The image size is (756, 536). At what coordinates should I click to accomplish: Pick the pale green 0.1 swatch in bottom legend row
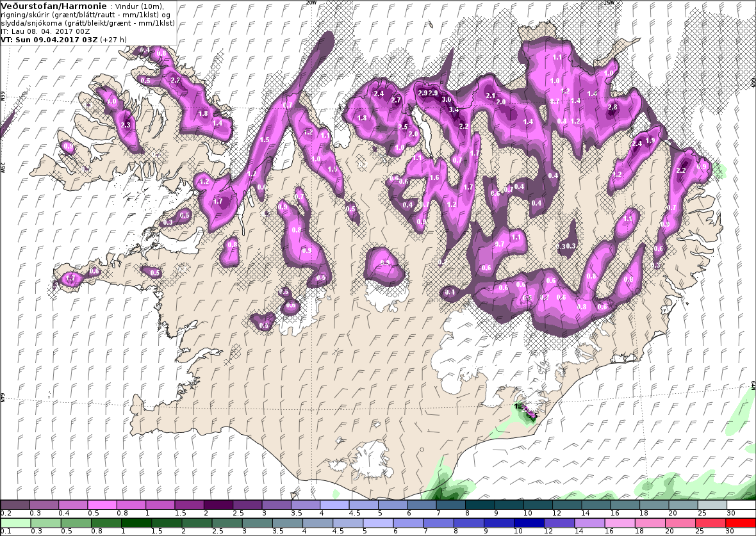(15, 523)
